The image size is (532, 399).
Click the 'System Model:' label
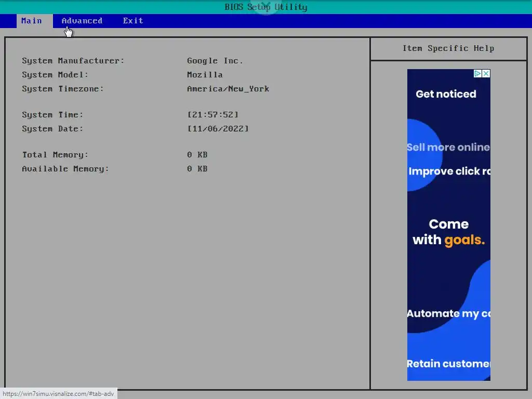[55, 75]
